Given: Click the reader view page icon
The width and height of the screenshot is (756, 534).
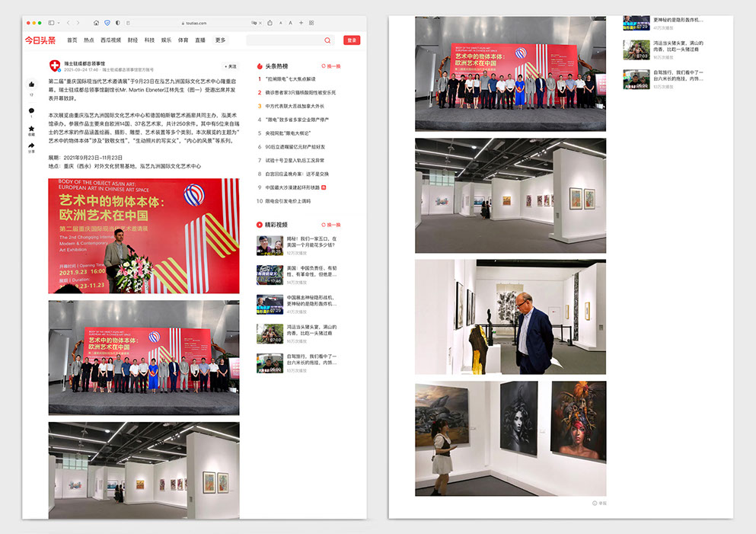Looking at the screenshot, I should [128, 23].
